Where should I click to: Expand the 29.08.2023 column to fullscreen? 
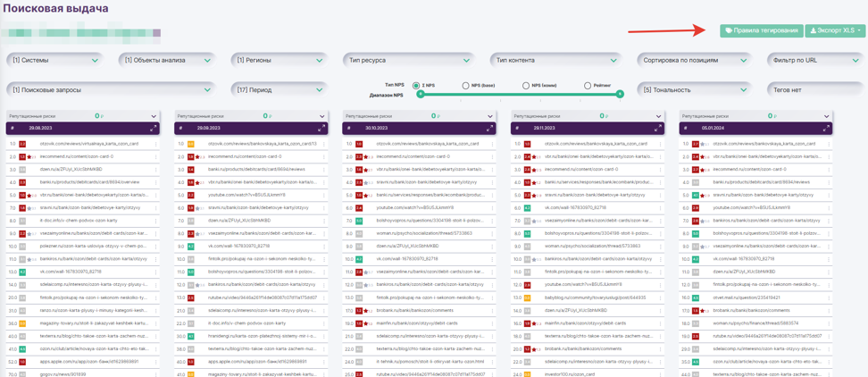pos(153,129)
